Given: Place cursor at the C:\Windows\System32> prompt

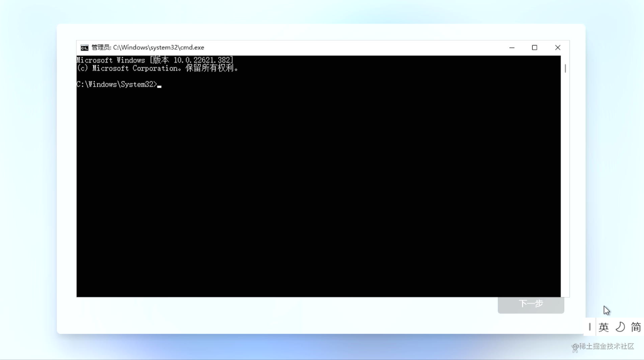Looking at the screenshot, I should 159,84.
